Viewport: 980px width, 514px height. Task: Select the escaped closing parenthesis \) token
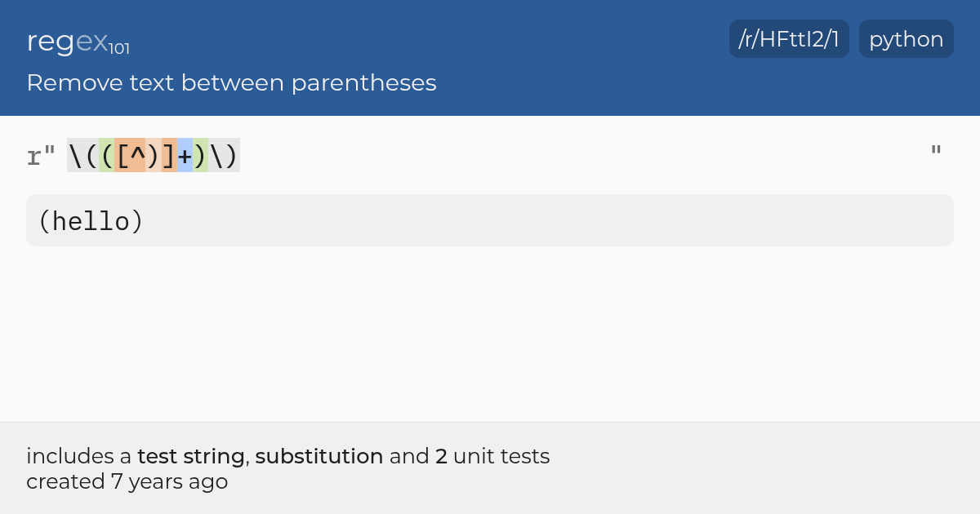[225, 155]
